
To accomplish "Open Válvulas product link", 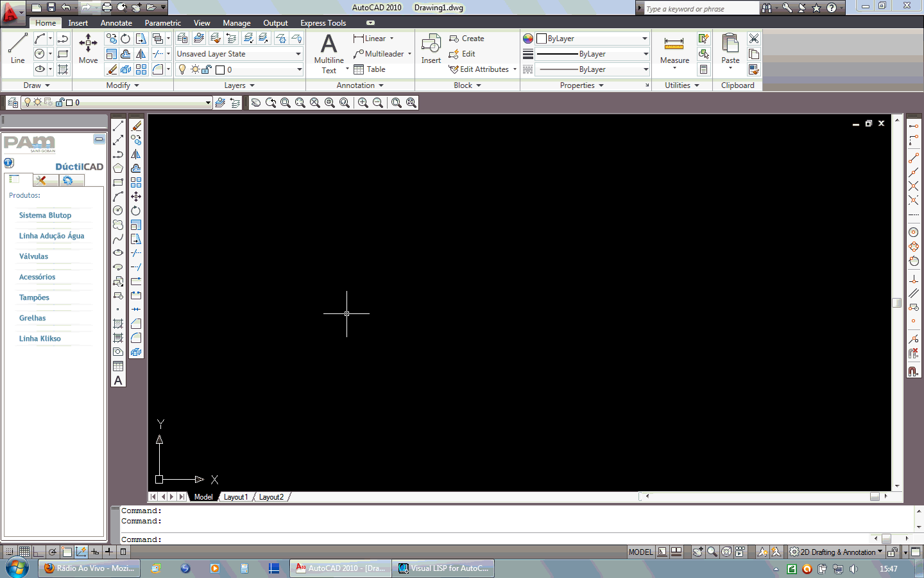I will pos(33,256).
